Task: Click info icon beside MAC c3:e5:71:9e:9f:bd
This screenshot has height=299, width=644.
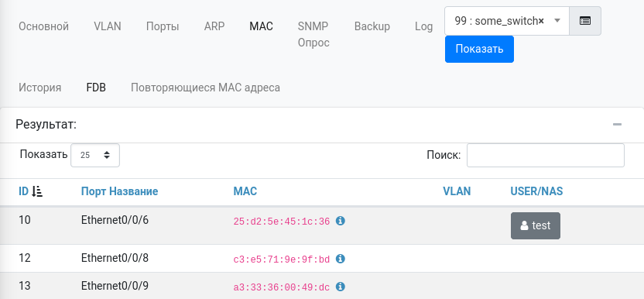Action: pyautogui.click(x=341, y=259)
